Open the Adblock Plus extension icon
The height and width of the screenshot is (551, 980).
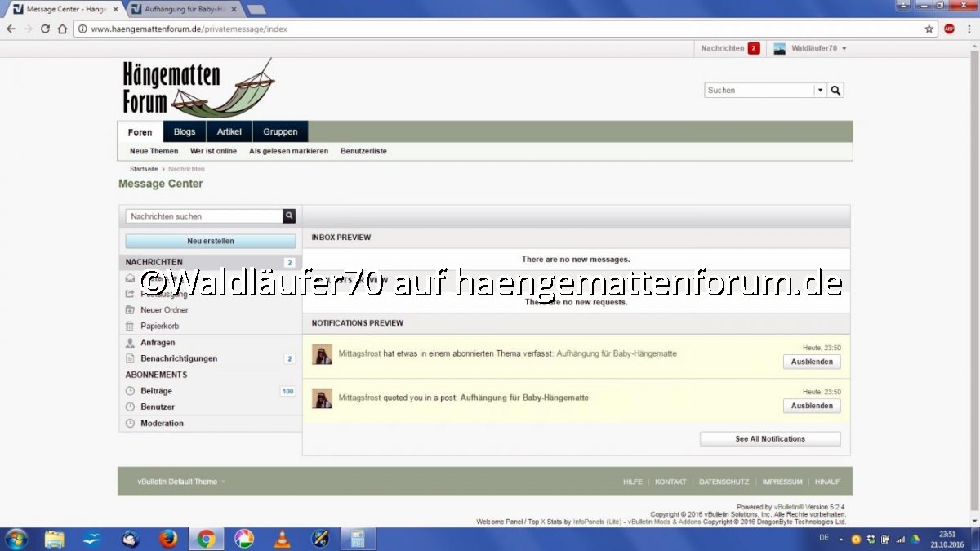click(x=949, y=29)
